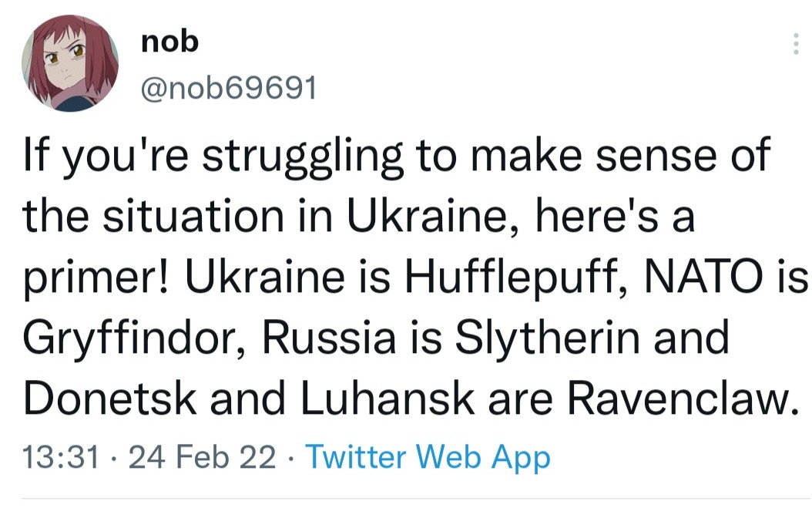Open the profile via display name "nob"
The width and height of the screenshot is (812, 508).
(169, 42)
